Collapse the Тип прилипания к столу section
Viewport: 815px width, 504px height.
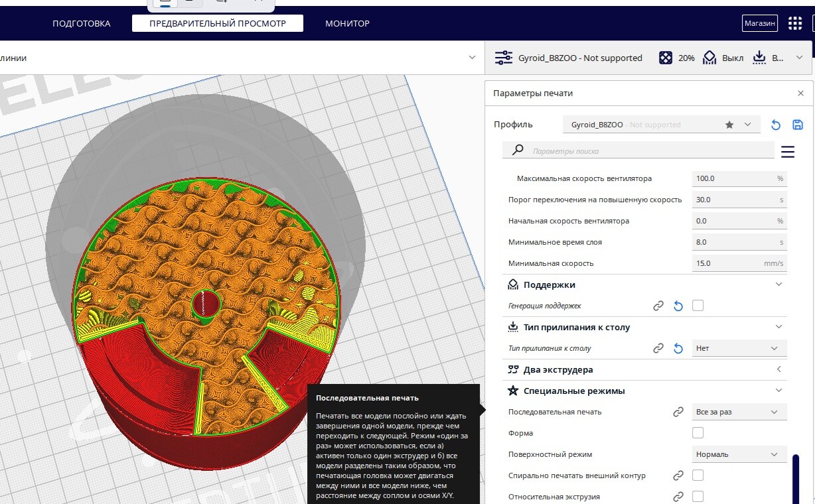pyautogui.click(x=779, y=327)
